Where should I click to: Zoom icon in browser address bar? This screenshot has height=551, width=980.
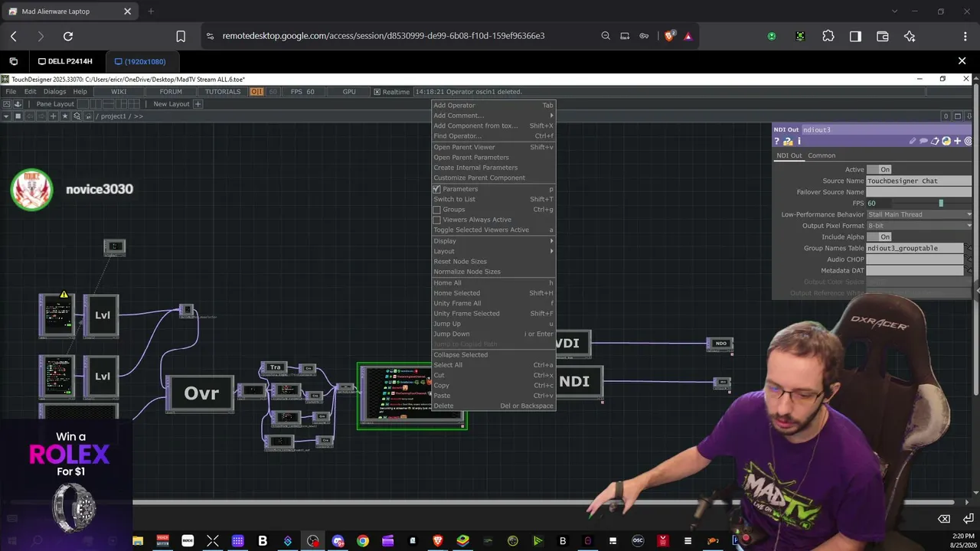606,36
